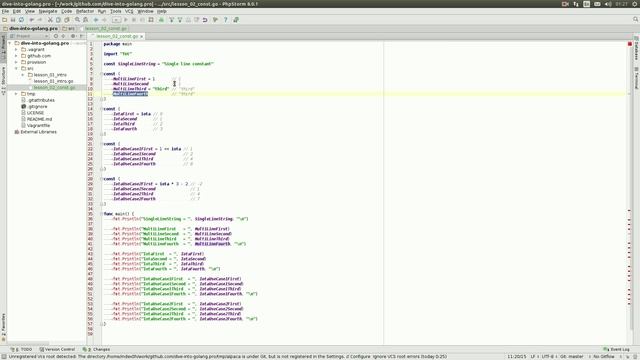
Task: Click dive-into-golang.pro breadcrumb in navigation bar
Action: (30, 29)
